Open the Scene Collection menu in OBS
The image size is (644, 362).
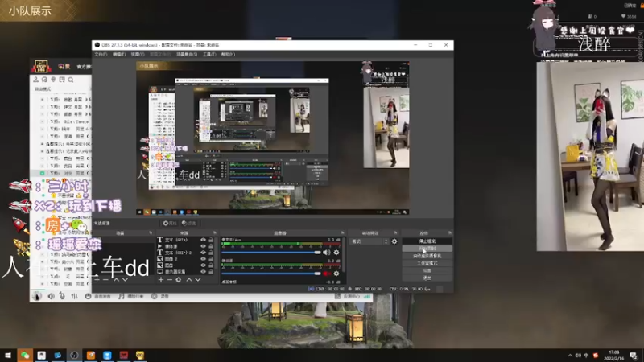(x=187, y=54)
